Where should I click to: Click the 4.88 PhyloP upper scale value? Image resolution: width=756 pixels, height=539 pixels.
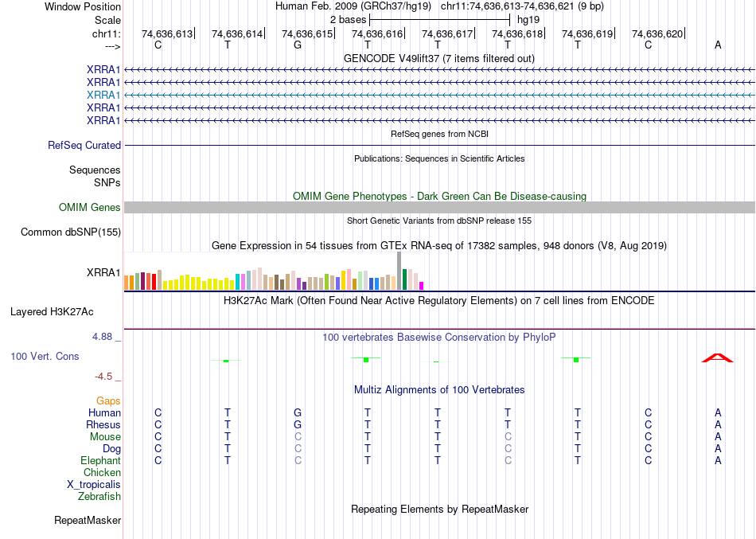[102, 337]
